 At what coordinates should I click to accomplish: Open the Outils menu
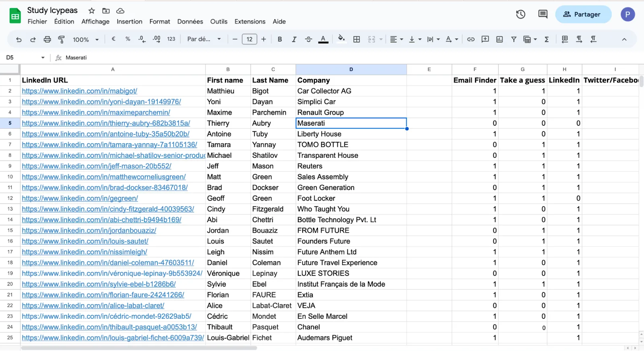pyautogui.click(x=219, y=22)
